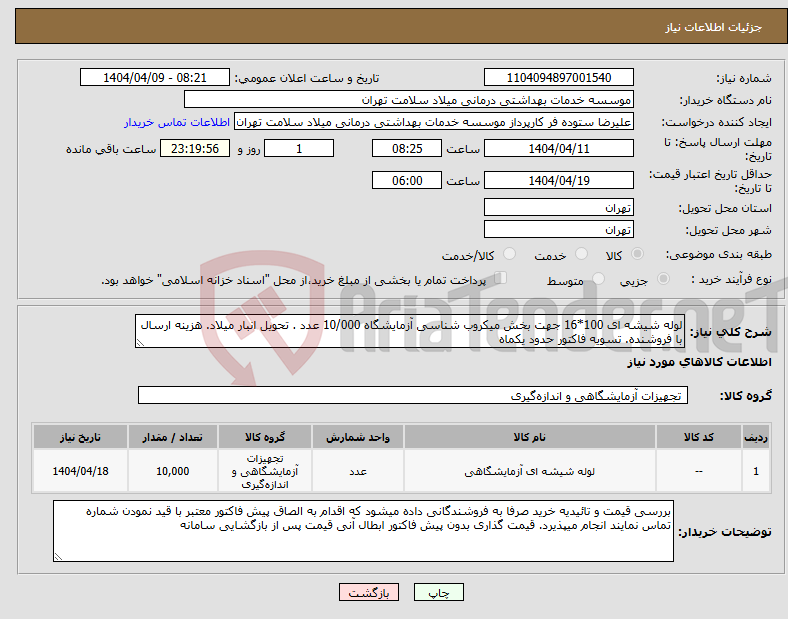Click the استان محل تحویل field
This screenshot has height=619, width=788.
coord(559,207)
